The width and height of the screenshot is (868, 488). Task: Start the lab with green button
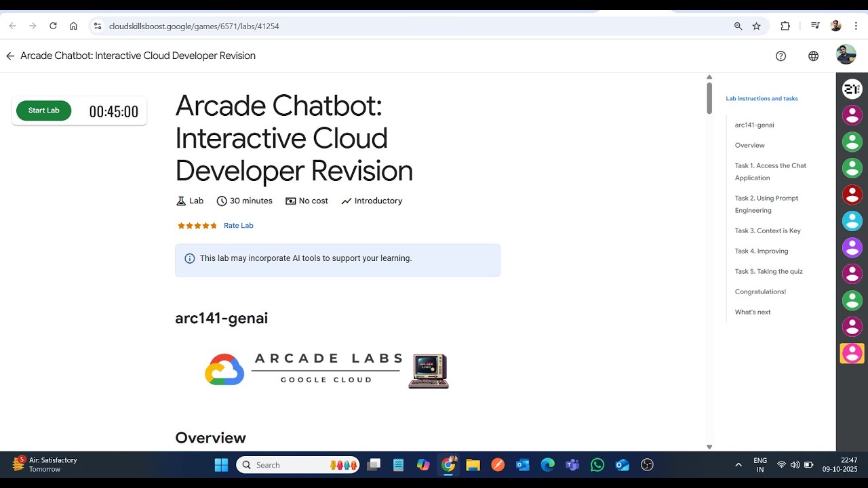43,110
